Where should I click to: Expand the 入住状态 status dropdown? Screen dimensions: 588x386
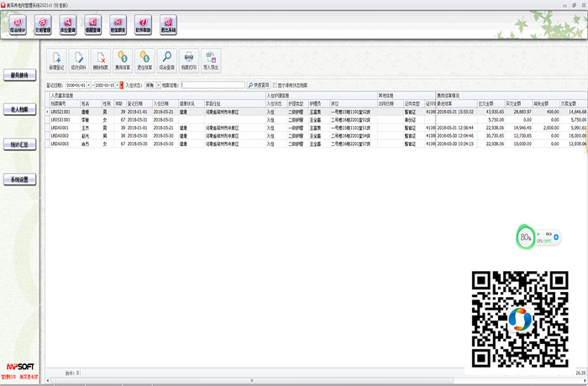[159, 86]
